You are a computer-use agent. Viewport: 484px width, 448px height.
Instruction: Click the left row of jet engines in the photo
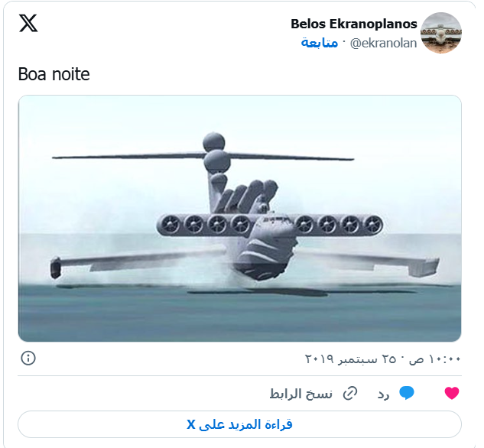point(205,225)
